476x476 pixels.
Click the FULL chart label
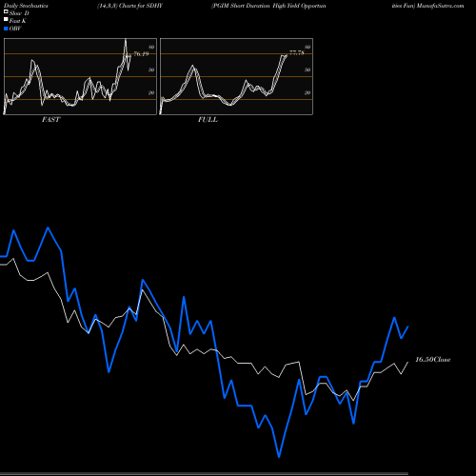point(208,120)
